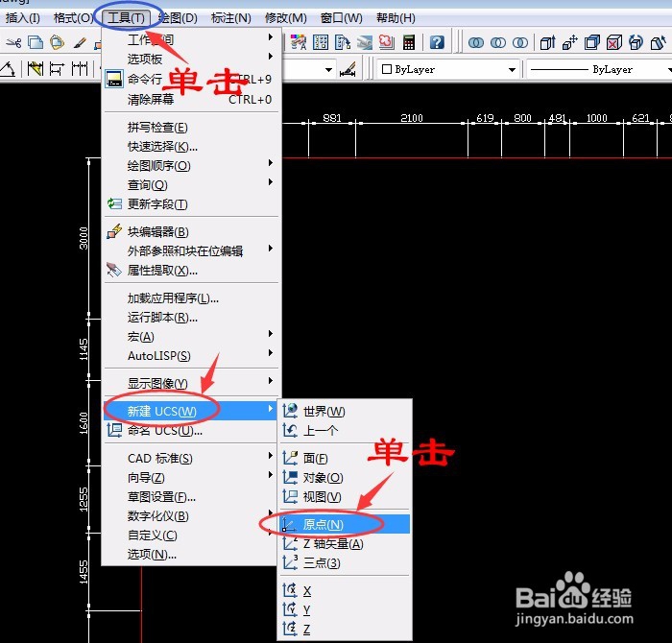This screenshot has height=643, width=672.
Task: Open the Properties palette icon
Action: point(299,42)
